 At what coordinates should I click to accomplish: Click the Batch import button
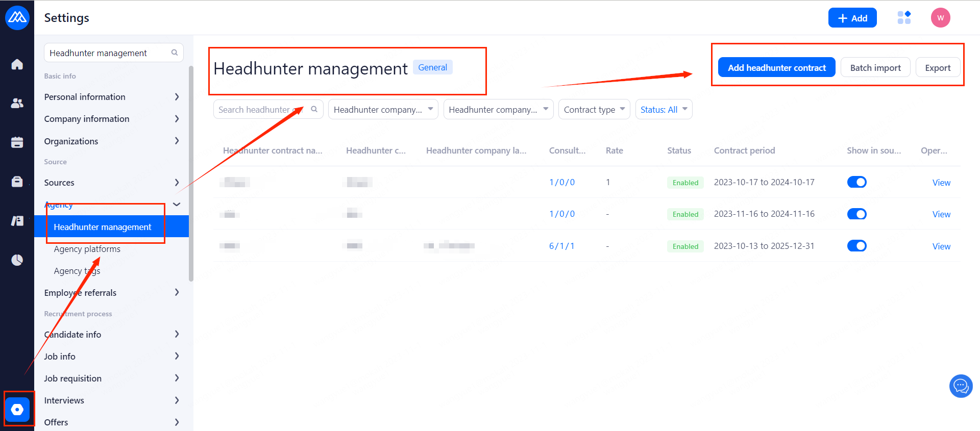click(x=875, y=68)
